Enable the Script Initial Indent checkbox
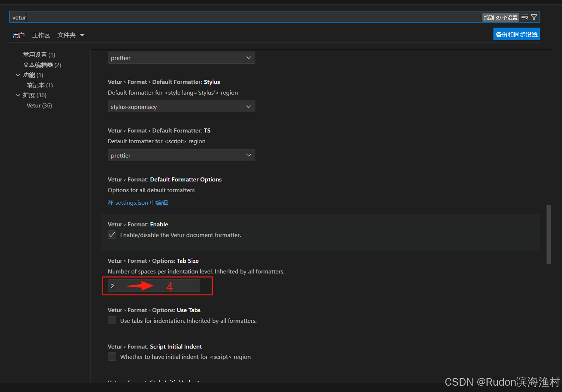The height and width of the screenshot is (392, 562). click(x=112, y=356)
